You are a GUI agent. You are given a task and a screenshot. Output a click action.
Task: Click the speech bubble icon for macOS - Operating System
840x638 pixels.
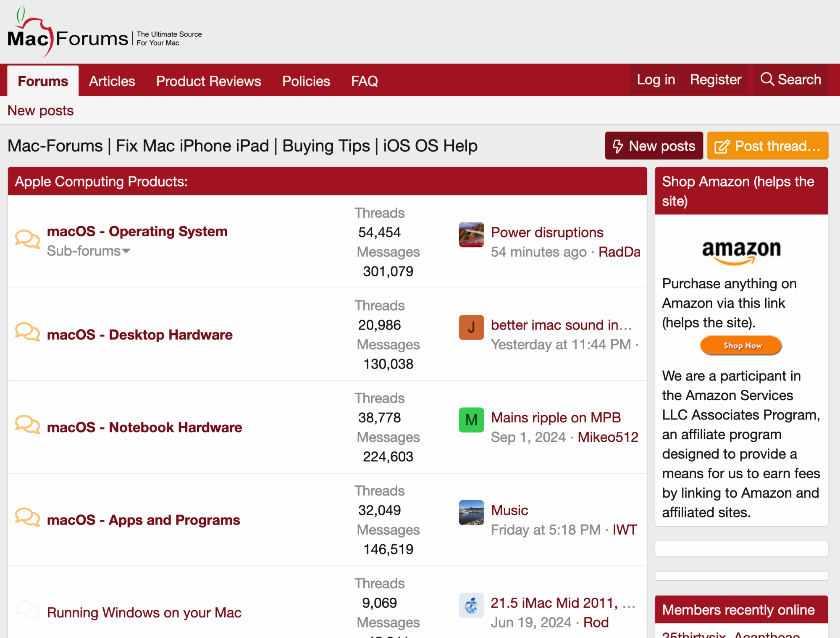[x=27, y=239]
